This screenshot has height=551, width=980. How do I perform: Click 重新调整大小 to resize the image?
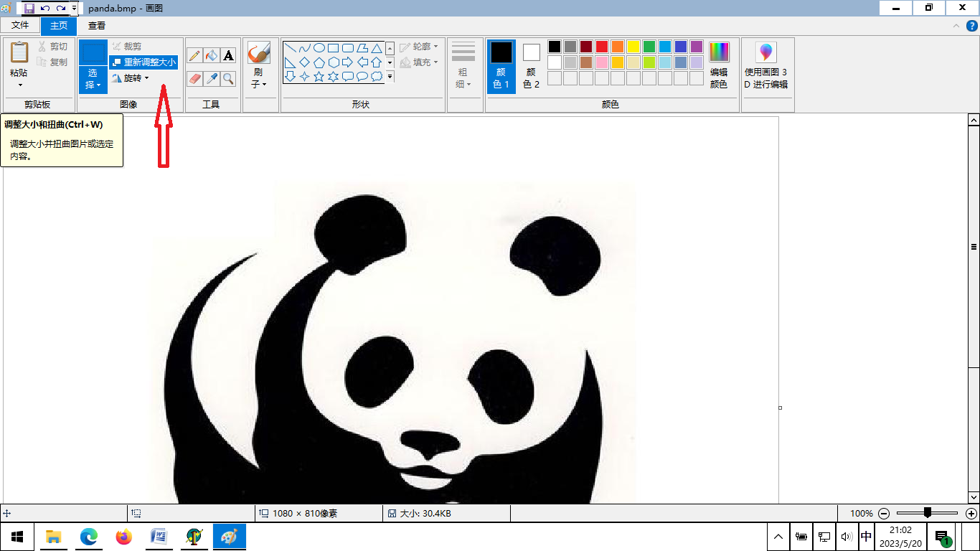[x=143, y=62]
